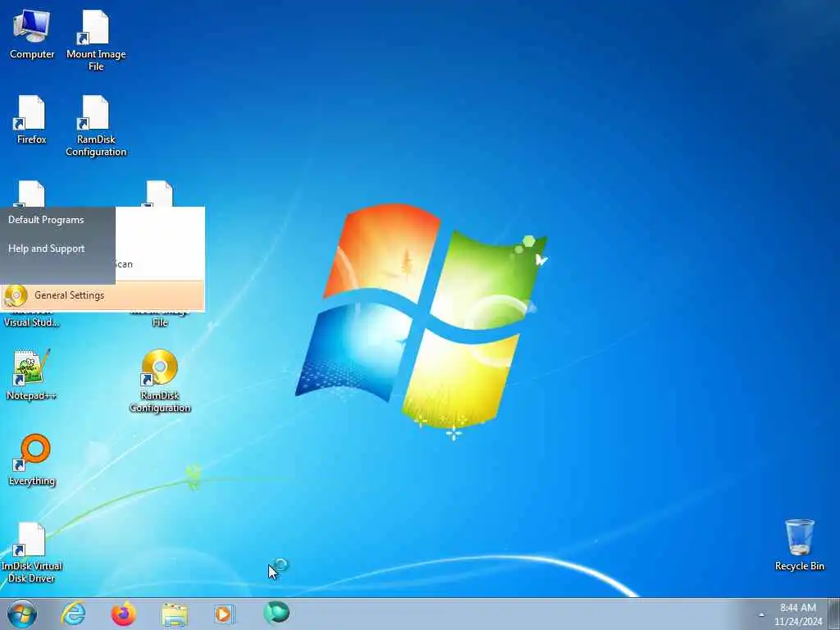The image size is (840, 630).
Task: Open Help and Support from the Start menu
Action: tap(47, 249)
